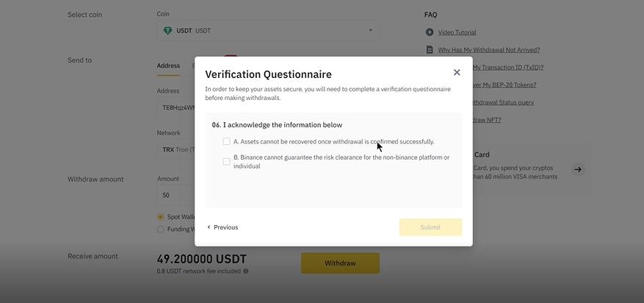Click document icon beside withdrawal FAQ

[x=430, y=50]
